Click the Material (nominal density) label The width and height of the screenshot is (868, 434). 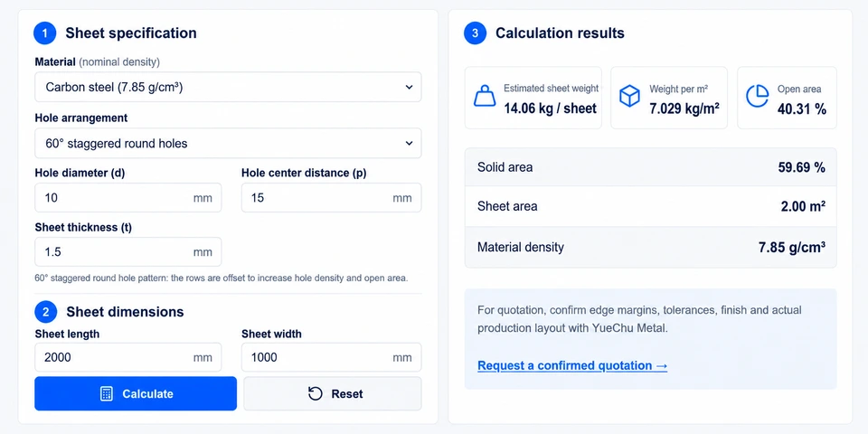pyautogui.click(x=98, y=62)
